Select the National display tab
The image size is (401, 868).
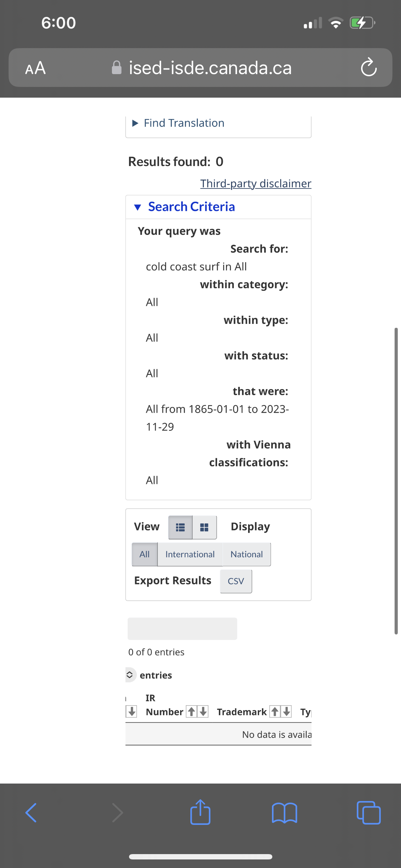click(246, 554)
